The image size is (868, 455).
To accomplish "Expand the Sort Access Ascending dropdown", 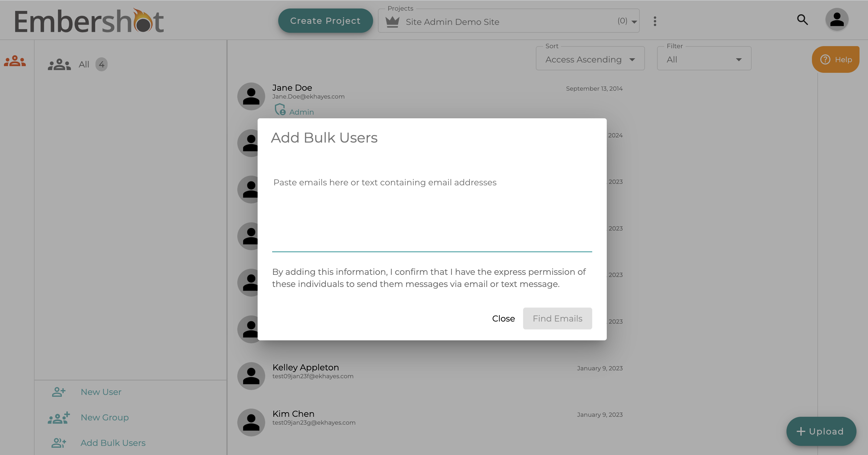I will (590, 60).
